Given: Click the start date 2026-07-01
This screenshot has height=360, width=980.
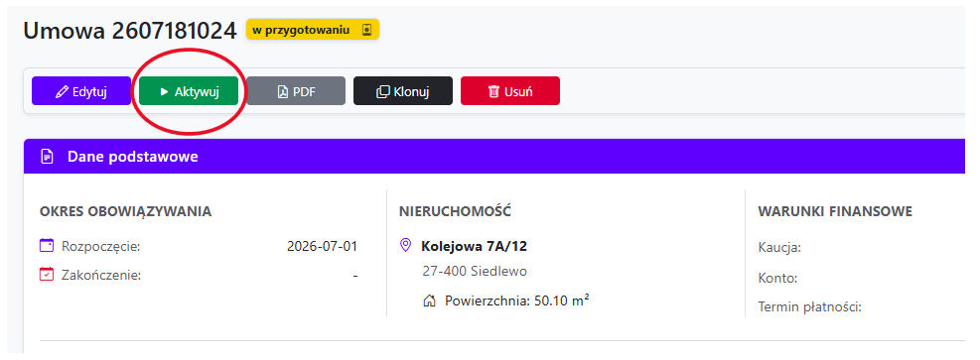Looking at the screenshot, I should [x=322, y=246].
